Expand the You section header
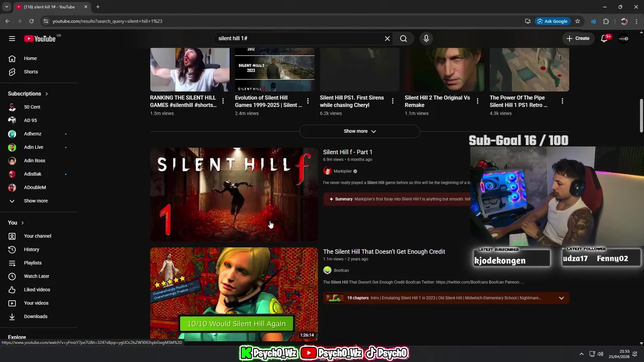Image resolution: width=644 pixels, height=362 pixels. (16, 222)
